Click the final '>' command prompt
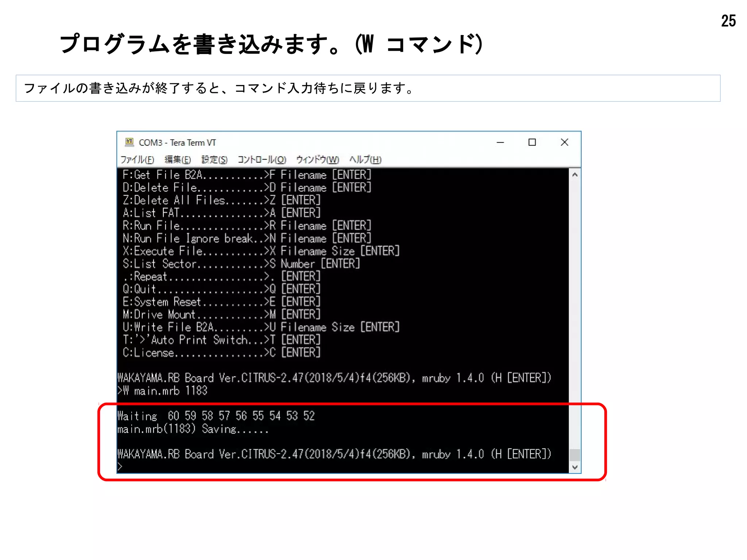The image size is (747, 560). pos(120,467)
